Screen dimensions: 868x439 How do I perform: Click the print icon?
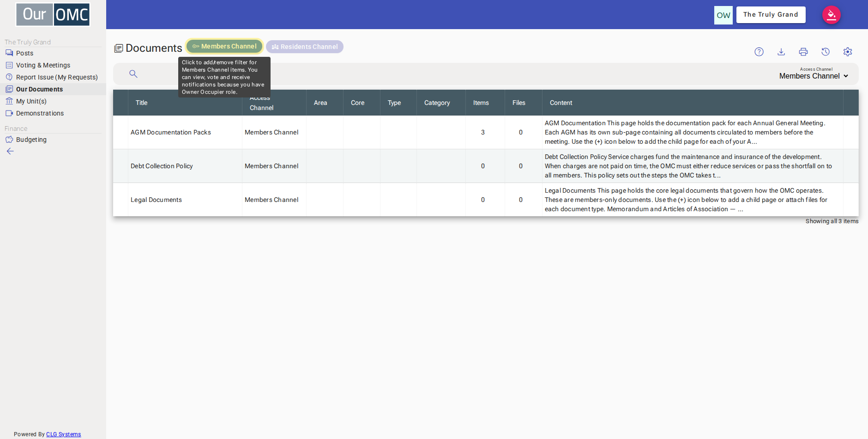tap(803, 52)
